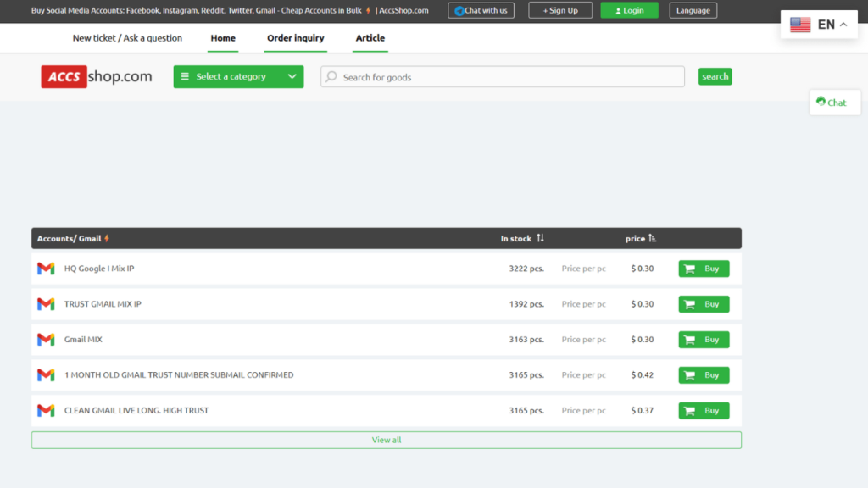The height and width of the screenshot is (488, 868).
Task: Click the American flag icon near EN
Action: click(800, 25)
